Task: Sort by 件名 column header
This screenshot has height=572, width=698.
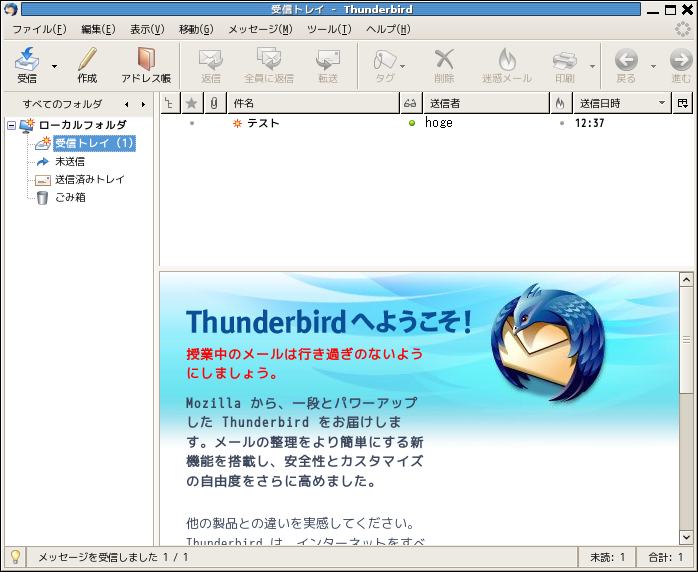Action: [x=313, y=103]
